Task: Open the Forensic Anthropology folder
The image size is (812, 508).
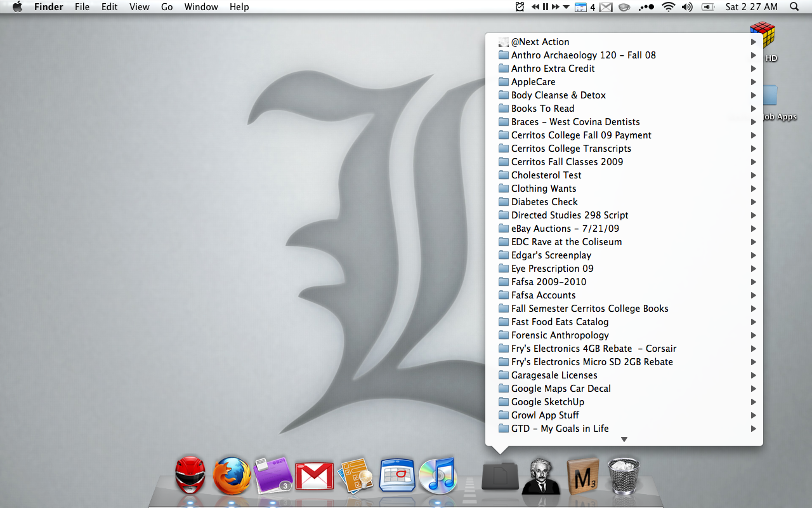Action: click(624, 335)
